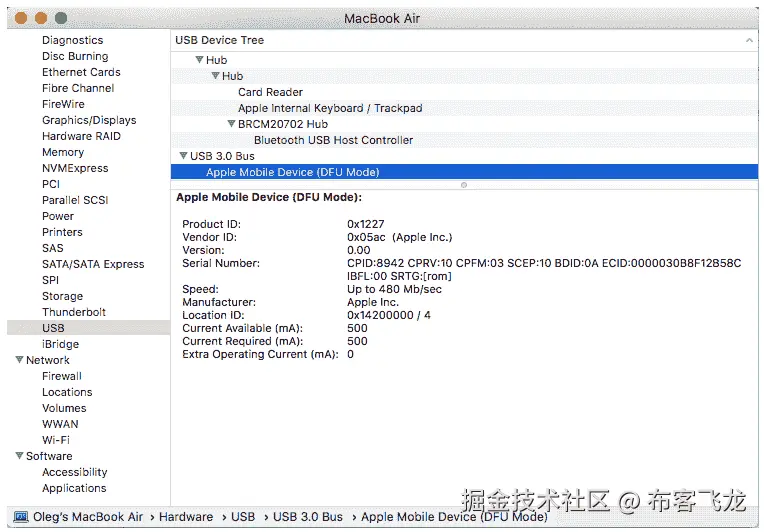Select Apple Mobile Device (DFU Mode) row
The width and height of the screenshot is (764, 532).
coord(464,172)
